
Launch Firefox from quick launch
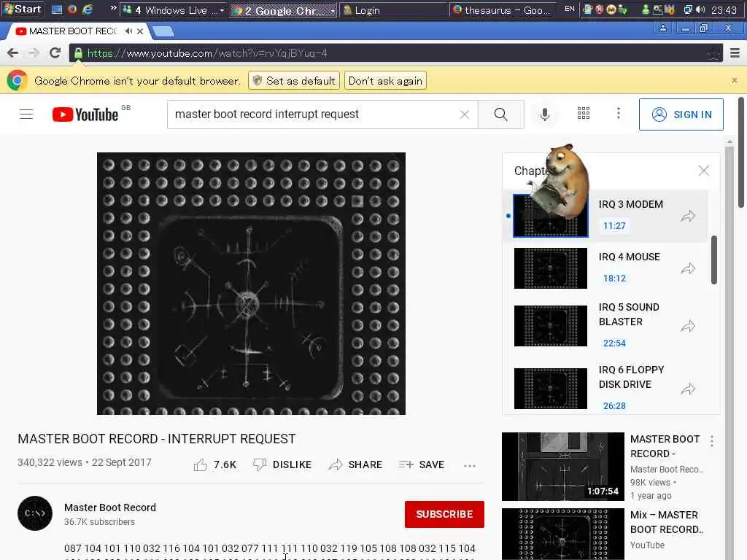72,9
